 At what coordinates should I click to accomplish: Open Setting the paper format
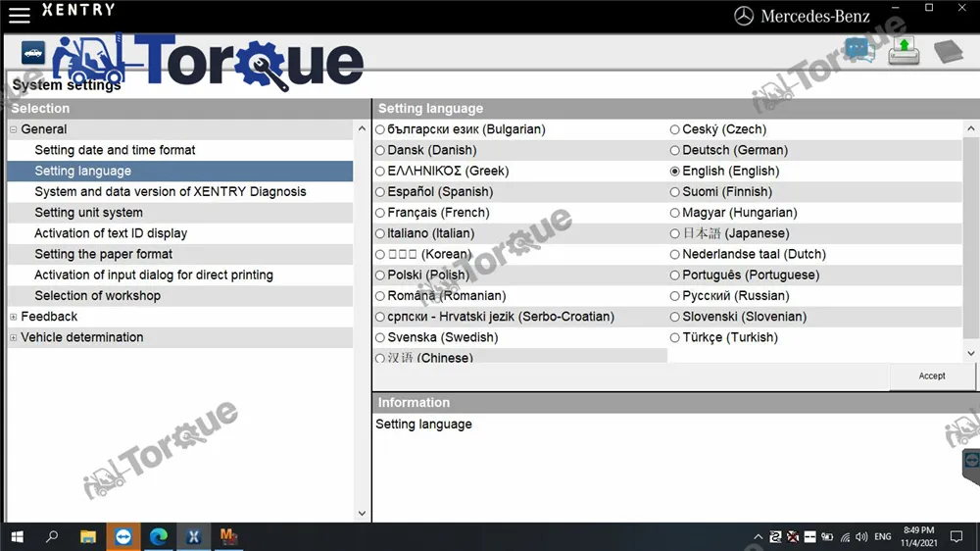point(180,255)
